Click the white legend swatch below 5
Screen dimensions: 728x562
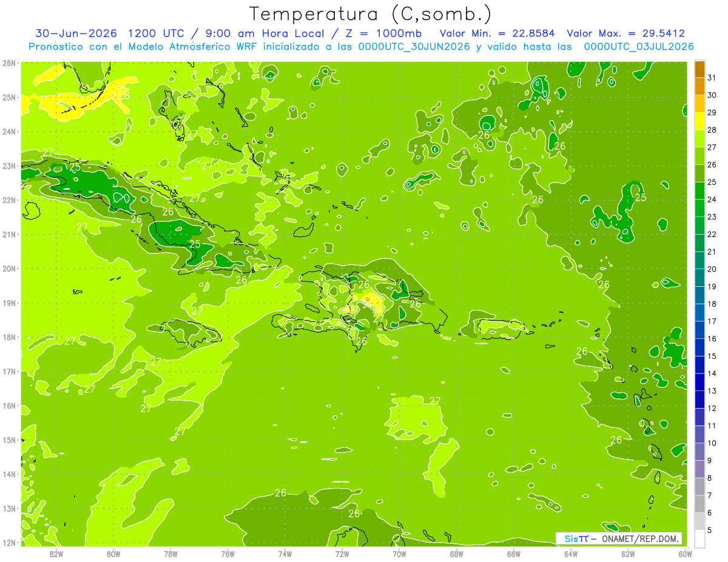coord(699,538)
